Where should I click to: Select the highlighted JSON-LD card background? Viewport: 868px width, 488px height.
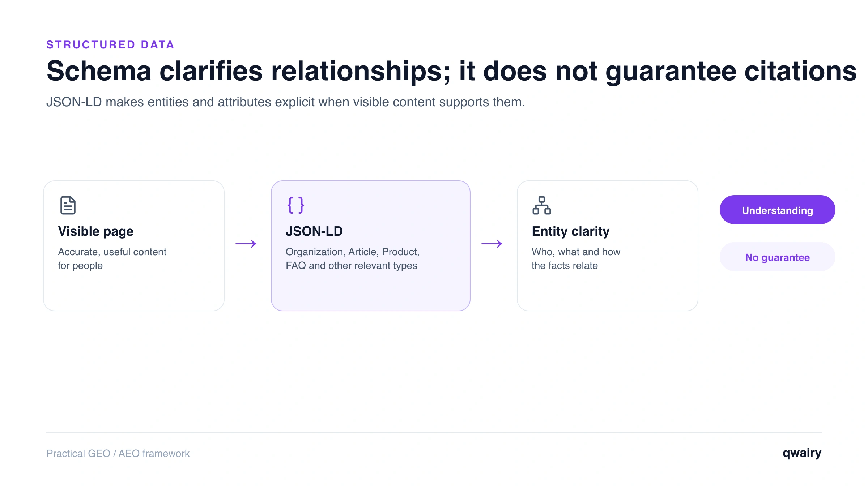(371, 246)
